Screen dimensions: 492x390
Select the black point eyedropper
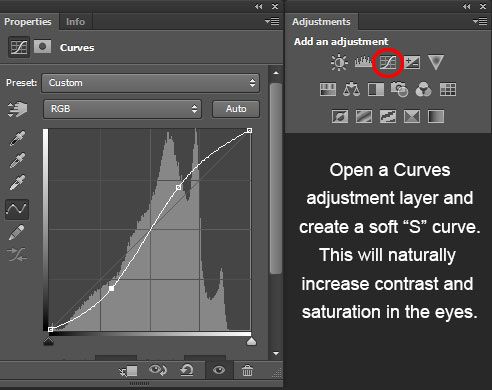(x=17, y=138)
